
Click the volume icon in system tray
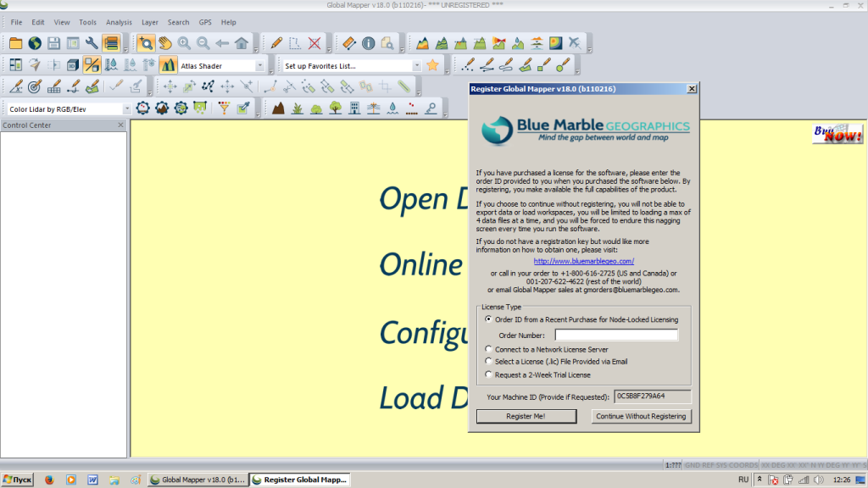point(819,480)
